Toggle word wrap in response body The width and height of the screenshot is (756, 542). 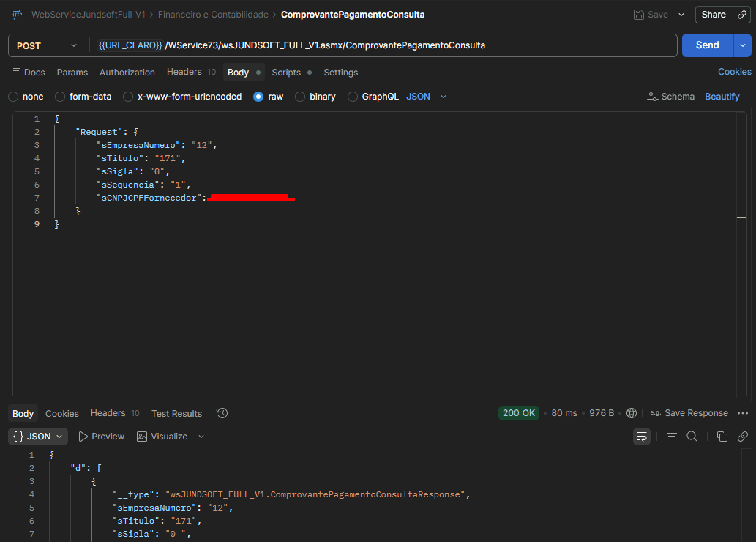642,437
